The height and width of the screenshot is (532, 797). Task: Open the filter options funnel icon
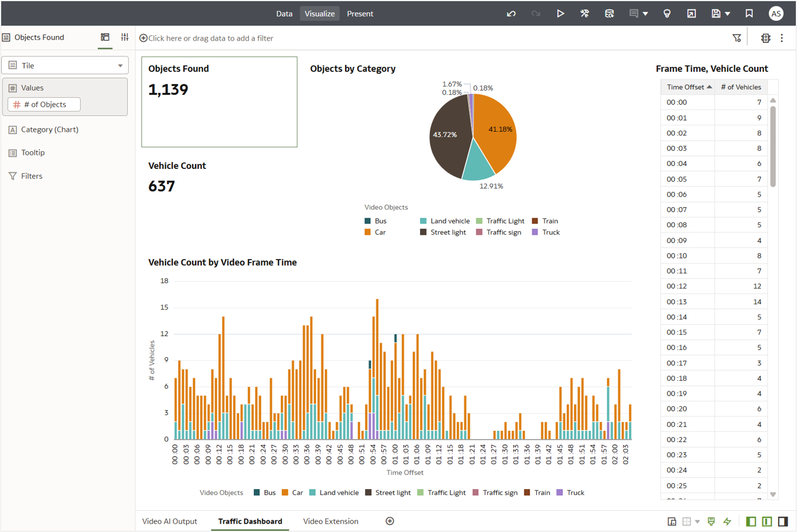click(736, 37)
